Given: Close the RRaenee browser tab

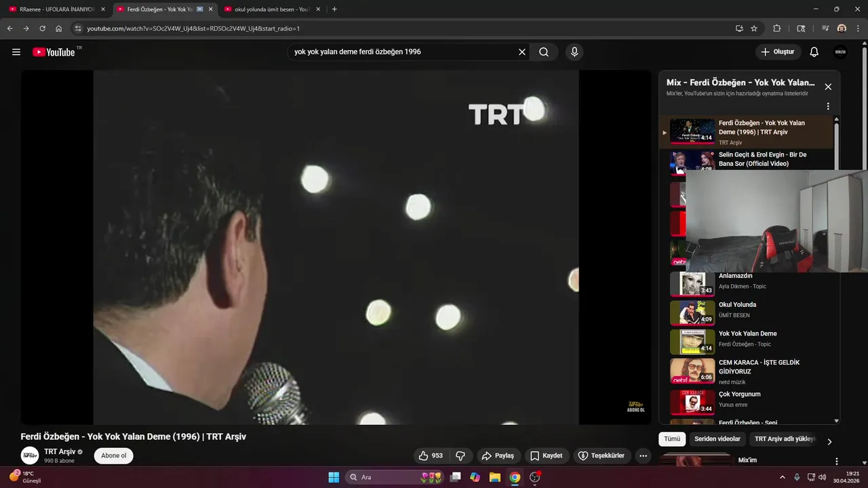Looking at the screenshot, I should click(x=103, y=9).
